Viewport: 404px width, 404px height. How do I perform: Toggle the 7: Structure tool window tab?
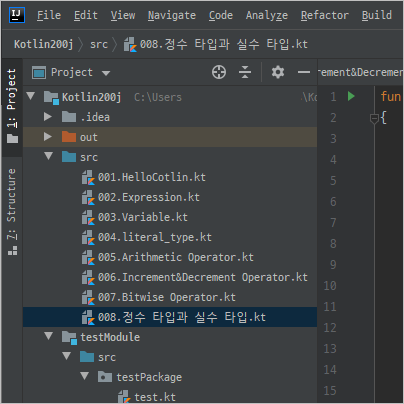(x=12, y=211)
